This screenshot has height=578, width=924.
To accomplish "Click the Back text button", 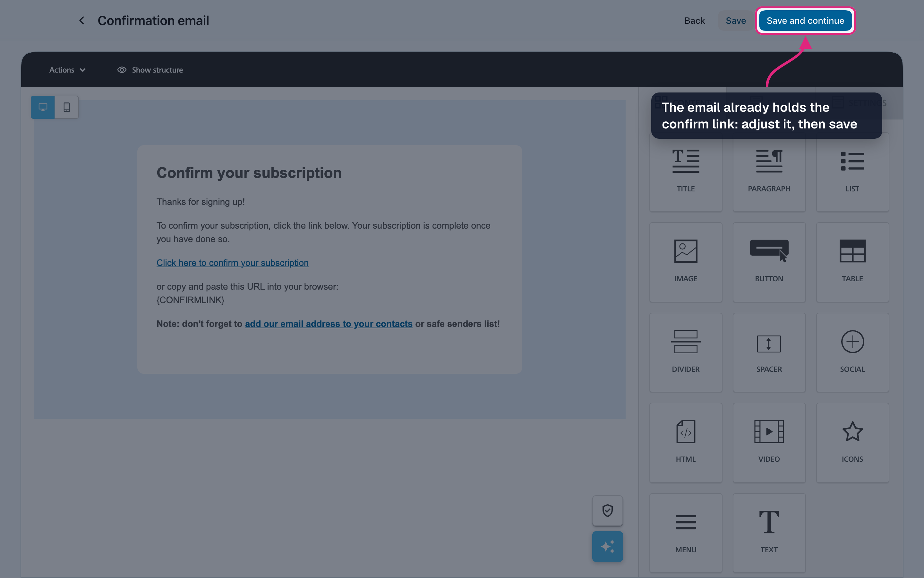I will coord(695,21).
